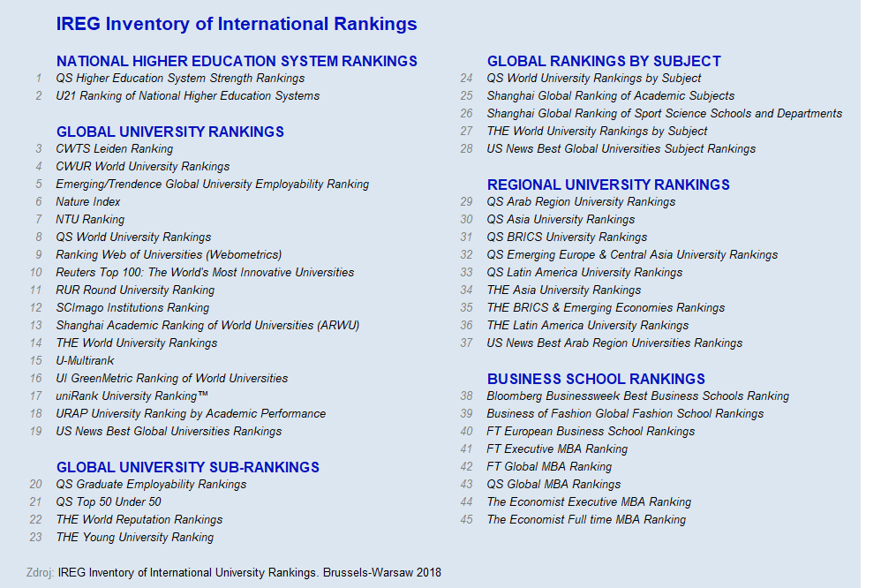Click The Economist Executive MBA Ranking
The image size is (881, 588).
pos(589,502)
